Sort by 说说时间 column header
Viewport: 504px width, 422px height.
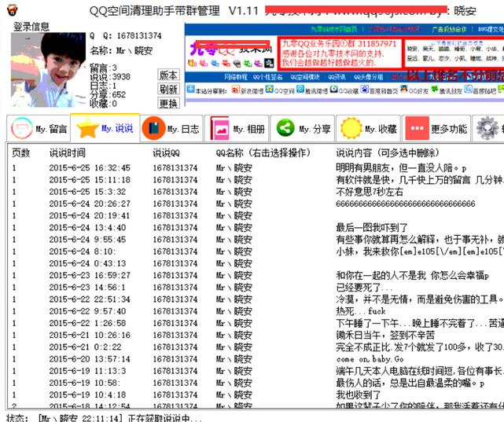tap(68, 153)
